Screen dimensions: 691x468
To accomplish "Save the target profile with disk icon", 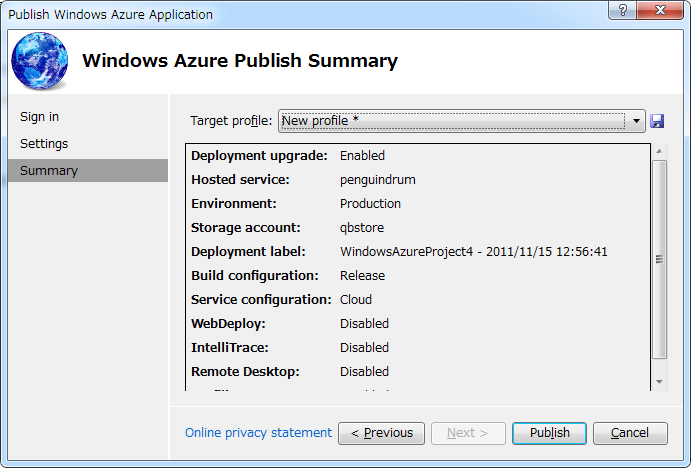I will [x=657, y=121].
